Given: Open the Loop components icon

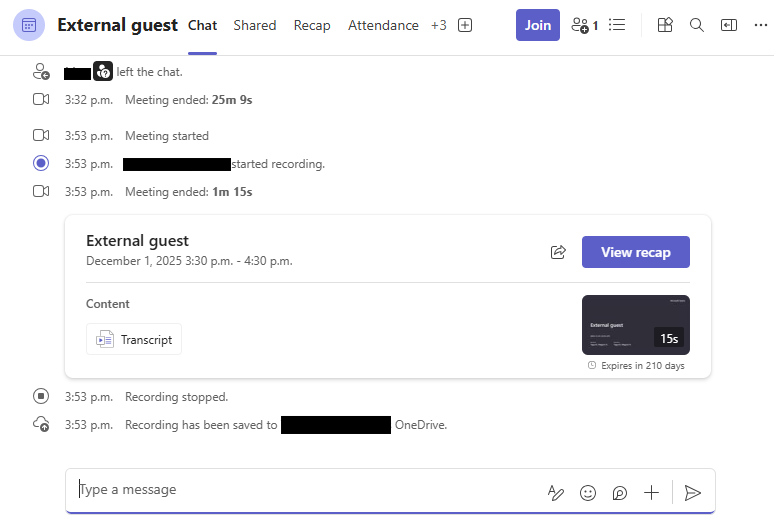Looking at the screenshot, I should pos(620,492).
